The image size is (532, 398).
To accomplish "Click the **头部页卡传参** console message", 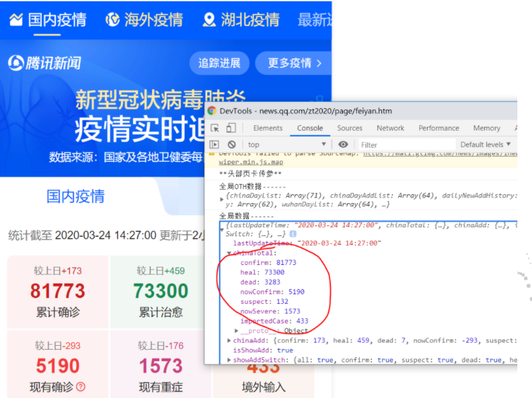I will (x=250, y=174).
